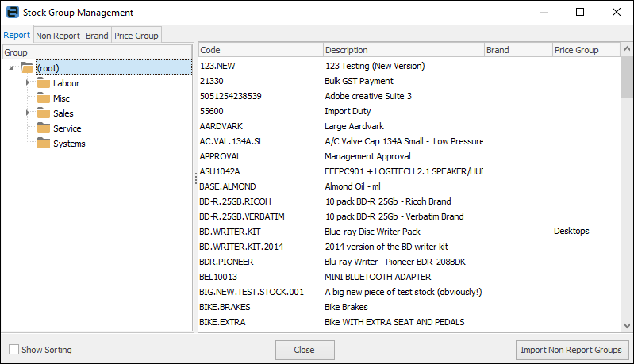Select the (root) tree item label
The height and width of the screenshot is (364, 634).
click(x=48, y=68)
